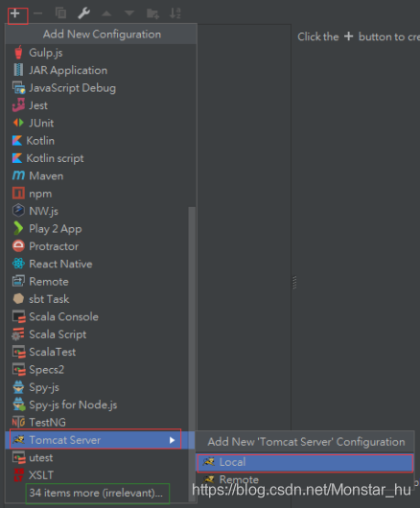Click the sort configurations alphabetically icon
420x508 pixels.
(x=175, y=13)
